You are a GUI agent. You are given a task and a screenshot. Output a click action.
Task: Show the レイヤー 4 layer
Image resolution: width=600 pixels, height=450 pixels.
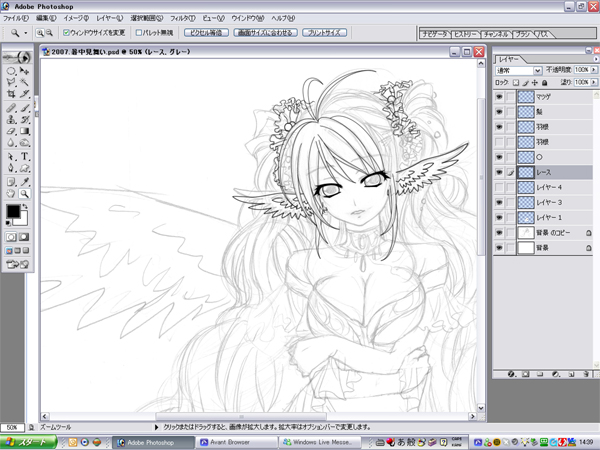click(x=499, y=187)
